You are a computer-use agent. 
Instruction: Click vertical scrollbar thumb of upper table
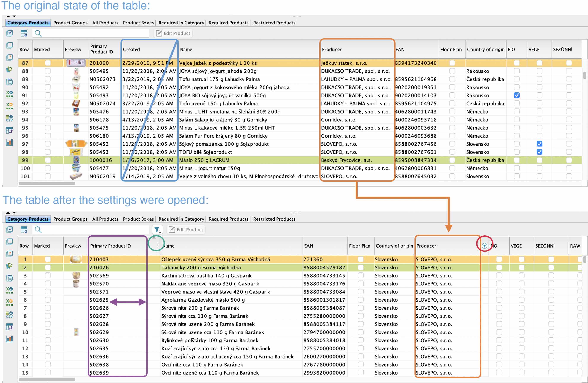click(x=585, y=75)
